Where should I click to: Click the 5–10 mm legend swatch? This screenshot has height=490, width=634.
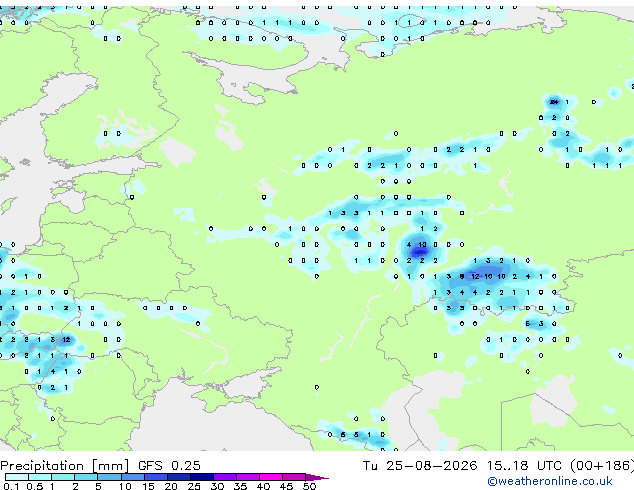pyautogui.click(x=109, y=477)
